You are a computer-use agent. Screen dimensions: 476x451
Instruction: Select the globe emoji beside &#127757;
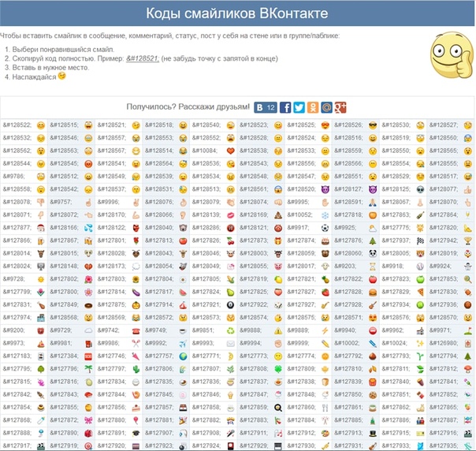(183, 356)
